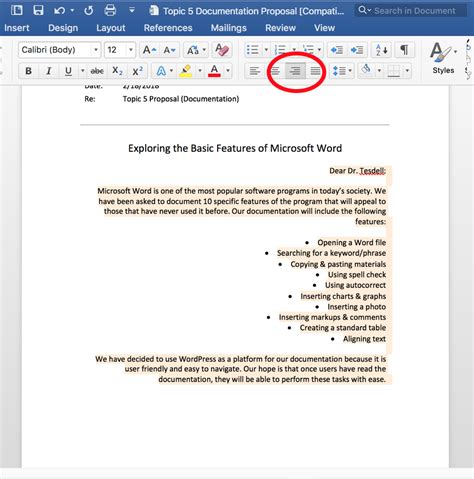Click 'Inserting a photo' bullet

coord(357,307)
